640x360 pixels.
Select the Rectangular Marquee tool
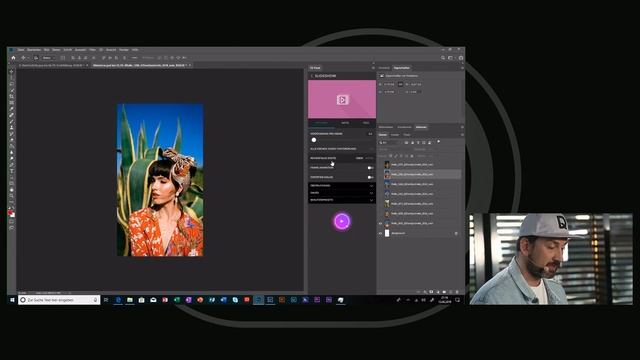pyautogui.click(x=11, y=78)
